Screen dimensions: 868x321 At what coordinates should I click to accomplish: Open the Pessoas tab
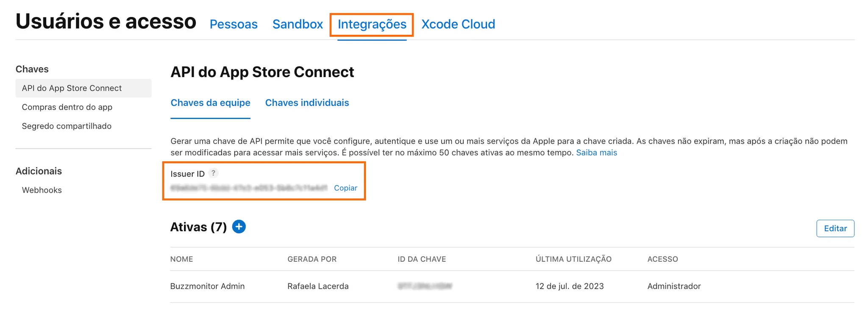[x=234, y=24]
